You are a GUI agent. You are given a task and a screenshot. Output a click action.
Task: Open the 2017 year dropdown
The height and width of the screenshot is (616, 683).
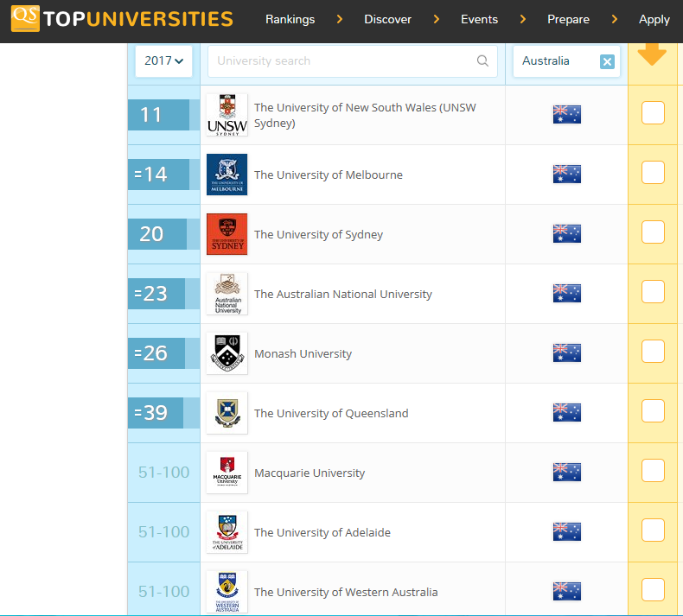click(x=163, y=61)
